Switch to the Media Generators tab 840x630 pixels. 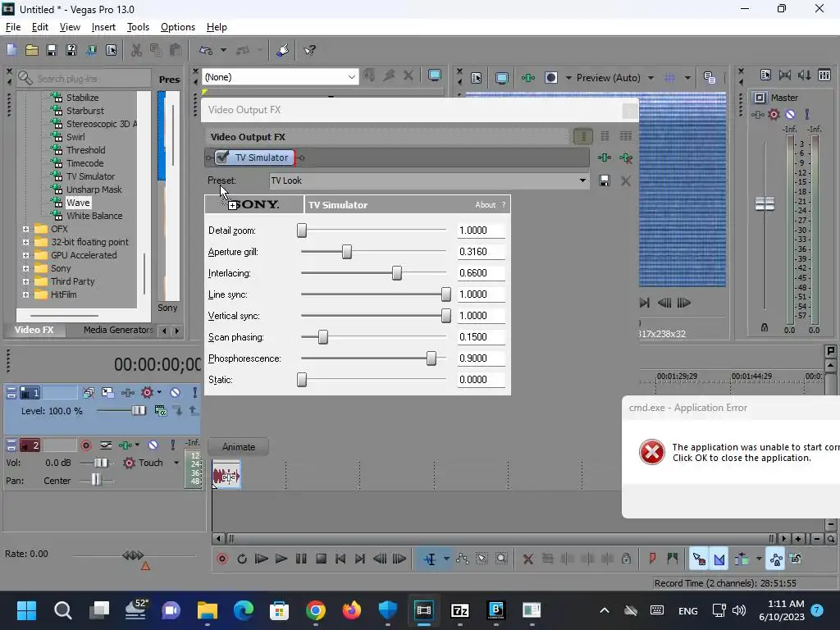coord(118,330)
